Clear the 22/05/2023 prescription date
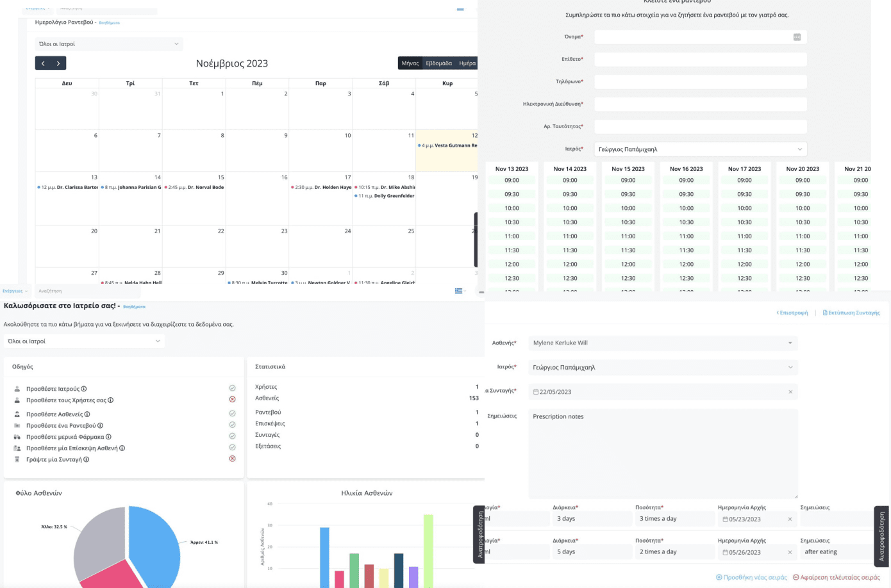The image size is (891, 588). (x=790, y=392)
